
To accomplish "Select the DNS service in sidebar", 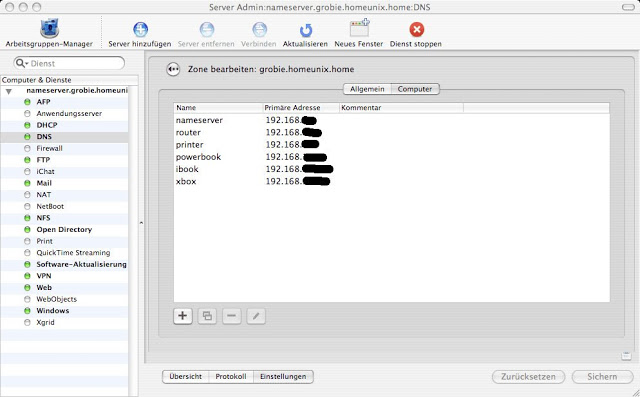I will pos(64,137).
